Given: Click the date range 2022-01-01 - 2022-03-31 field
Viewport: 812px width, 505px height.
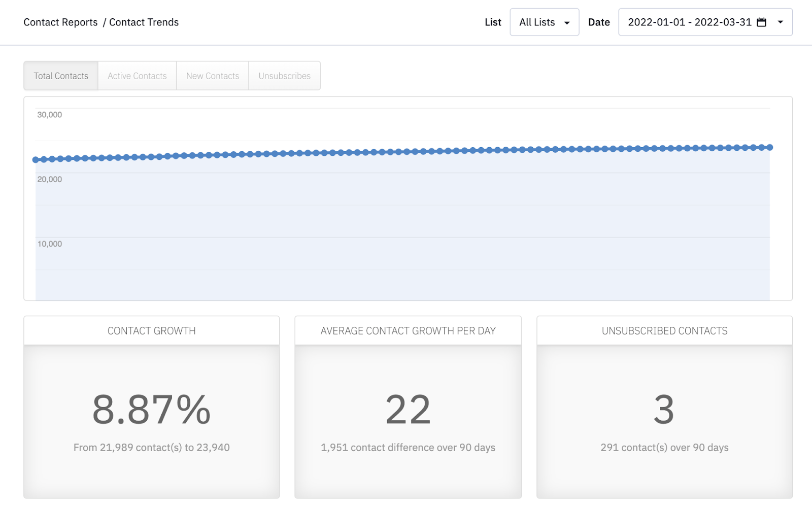Looking at the screenshot, I should tap(705, 22).
